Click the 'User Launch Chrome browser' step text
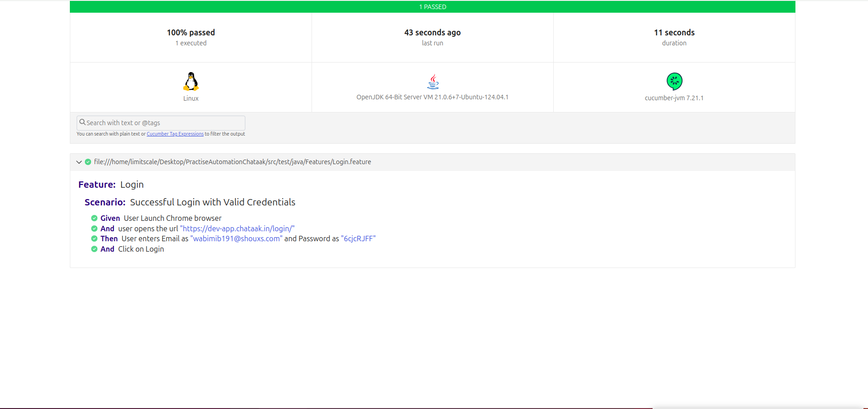 click(173, 218)
